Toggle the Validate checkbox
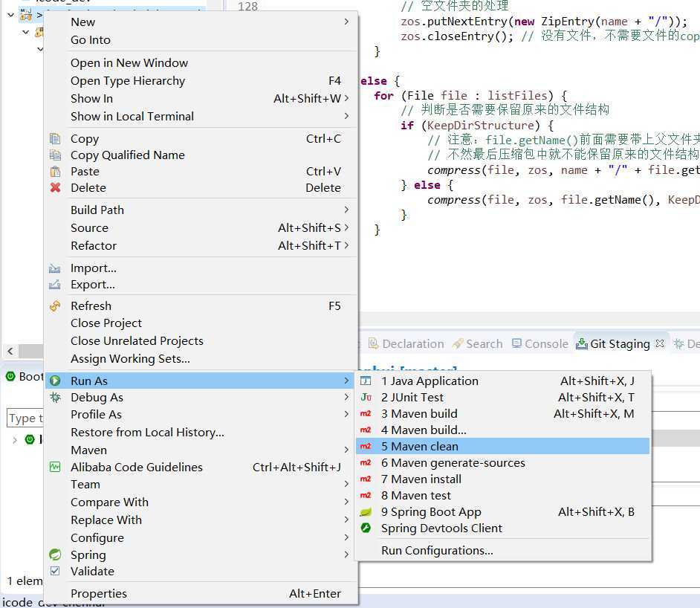700x608 pixels. pos(55,571)
